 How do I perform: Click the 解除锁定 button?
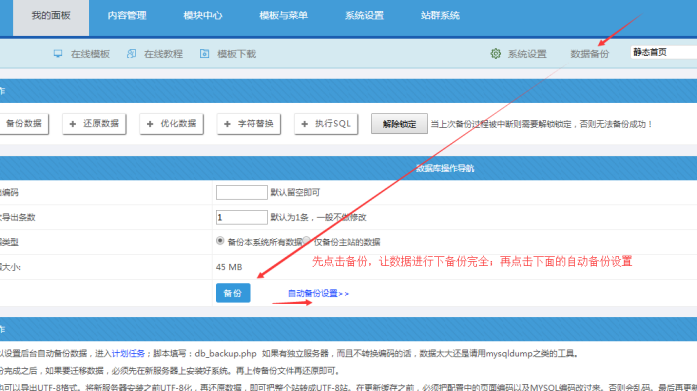(399, 124)
